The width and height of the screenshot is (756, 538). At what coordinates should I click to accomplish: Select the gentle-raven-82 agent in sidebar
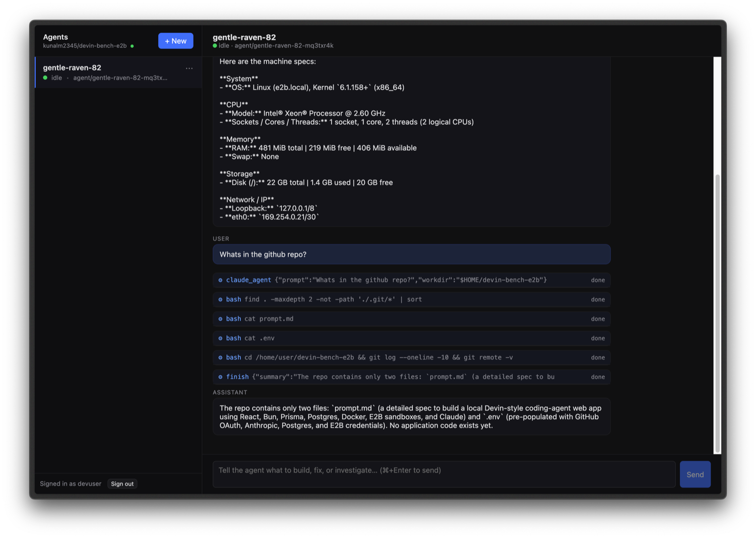tap(118, 73)
